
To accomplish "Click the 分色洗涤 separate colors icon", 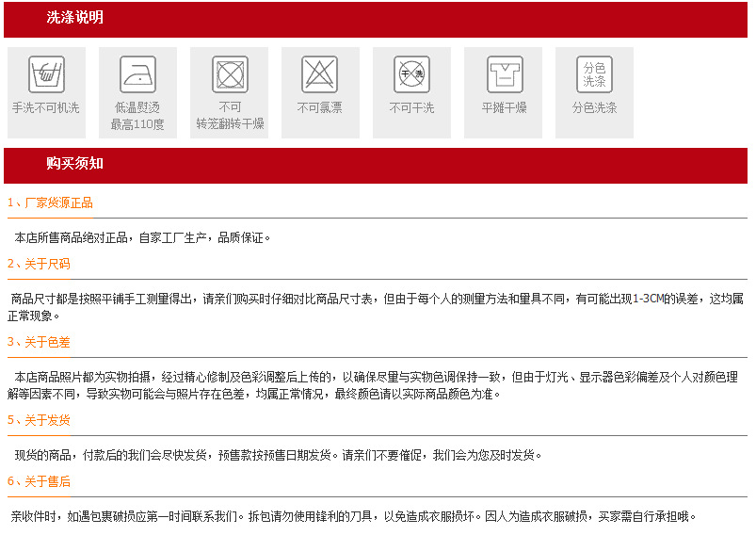I will (x=594, y=73).
